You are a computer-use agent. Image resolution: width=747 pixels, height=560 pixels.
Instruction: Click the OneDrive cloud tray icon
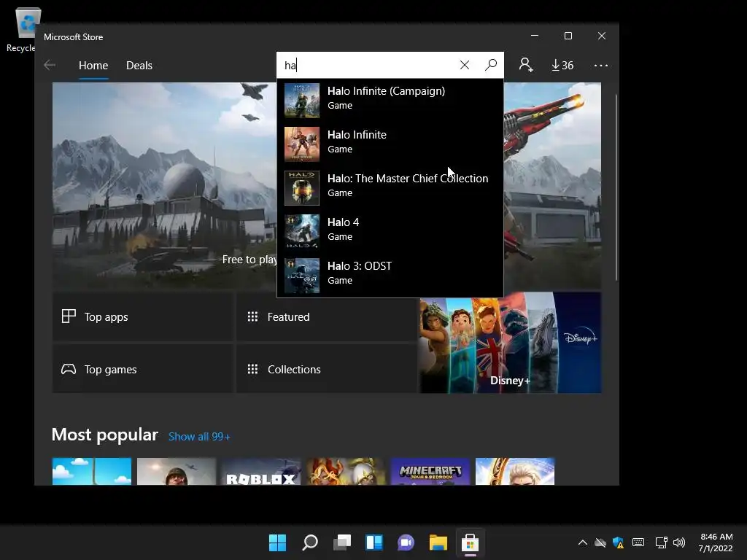[x=600, y=542]
